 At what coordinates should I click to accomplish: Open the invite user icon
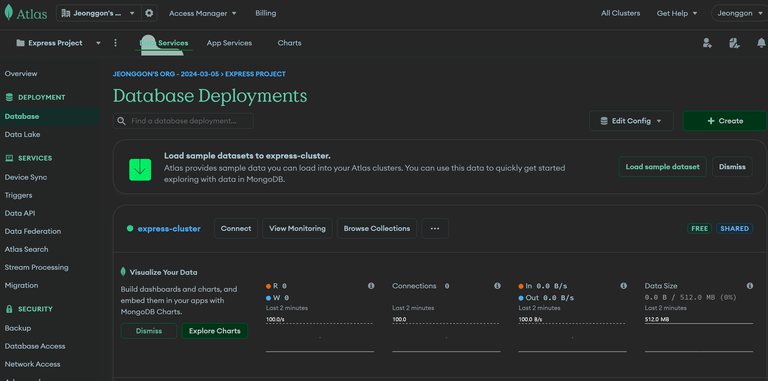click(x=707, y=43)
